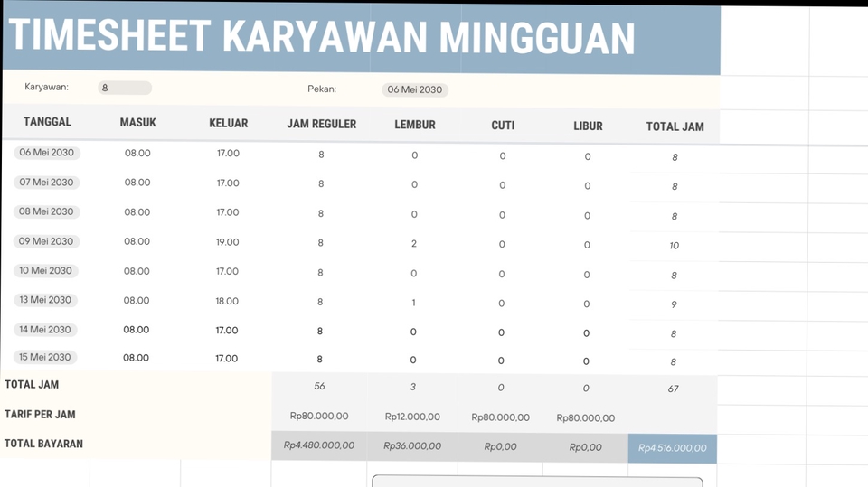Select the Rp4.480.000,00 regular pay cell
This screenshot has width=868, height=487.
point(319,445)
